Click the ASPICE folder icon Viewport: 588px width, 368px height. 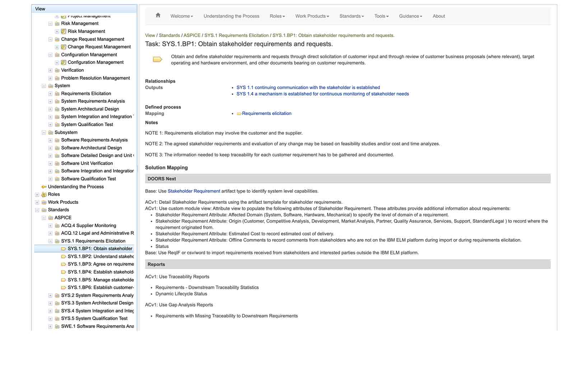pos(51,218)
